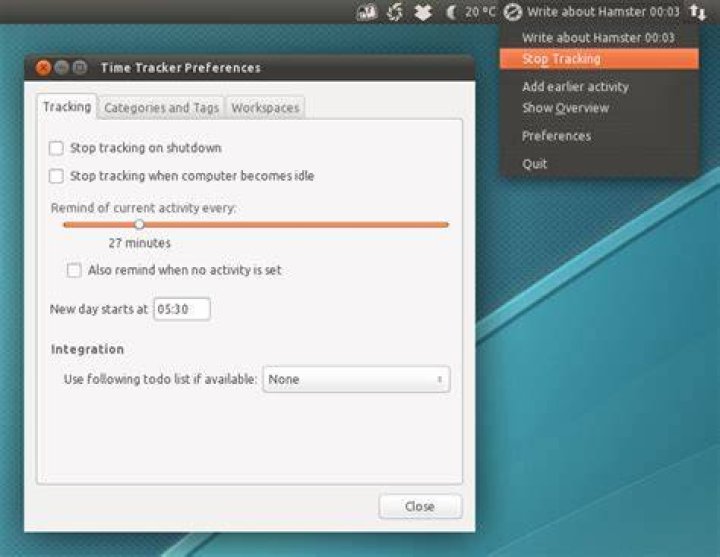Viewport: 720px width, 557px height.
Task: Switch to the Workspaces tab
Action: (265, 108)
